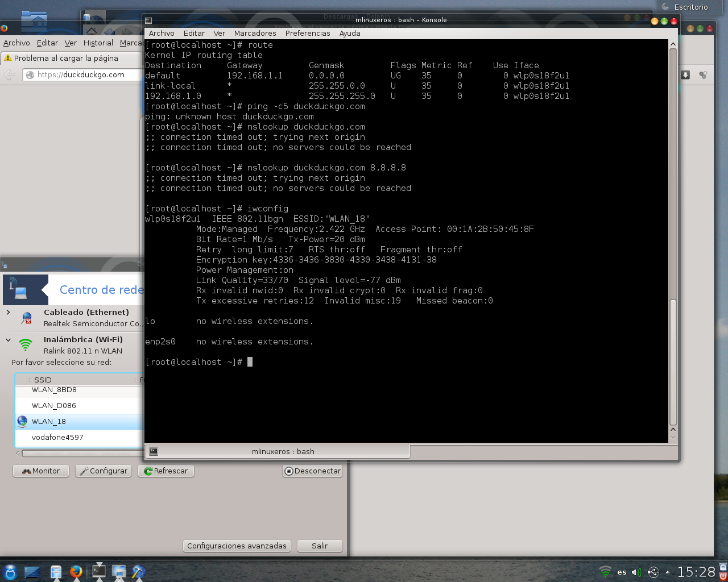
Task: Select the 'Problema al cargar la página' tab
Action: (x=71, y=58)
